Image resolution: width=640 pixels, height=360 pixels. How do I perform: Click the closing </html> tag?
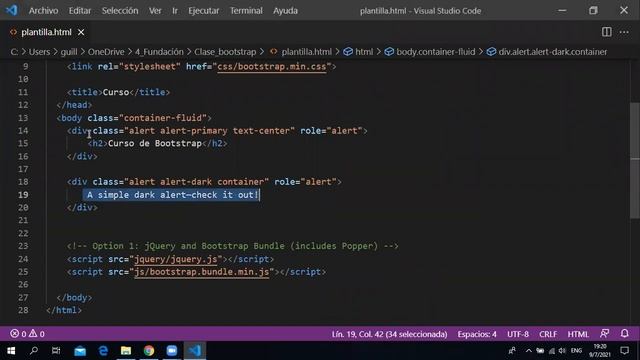click(x=64, y=310)
